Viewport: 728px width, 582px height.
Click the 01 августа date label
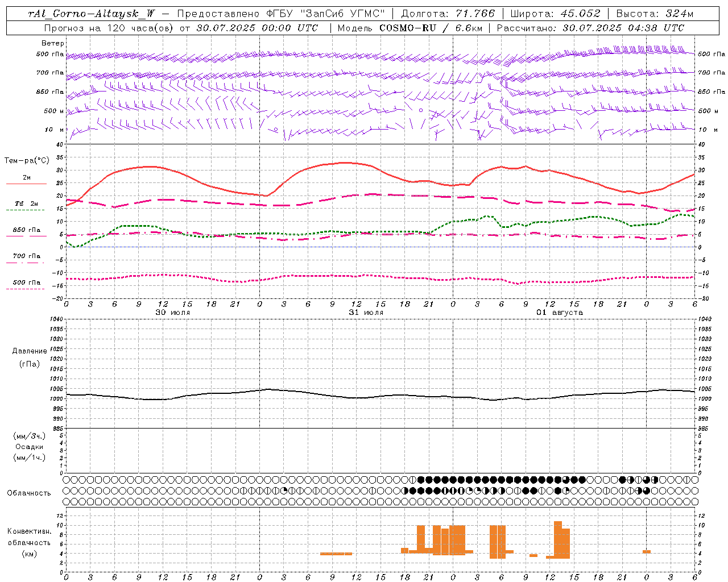(560, 313)
